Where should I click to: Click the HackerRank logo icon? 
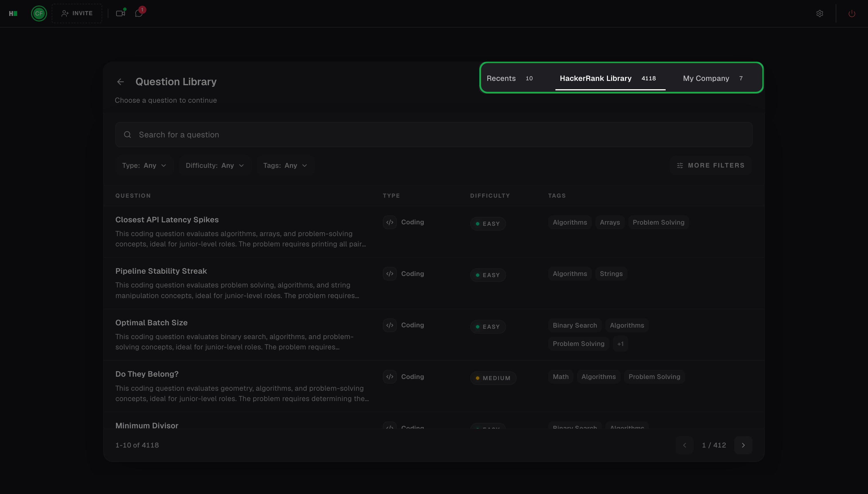13,13
